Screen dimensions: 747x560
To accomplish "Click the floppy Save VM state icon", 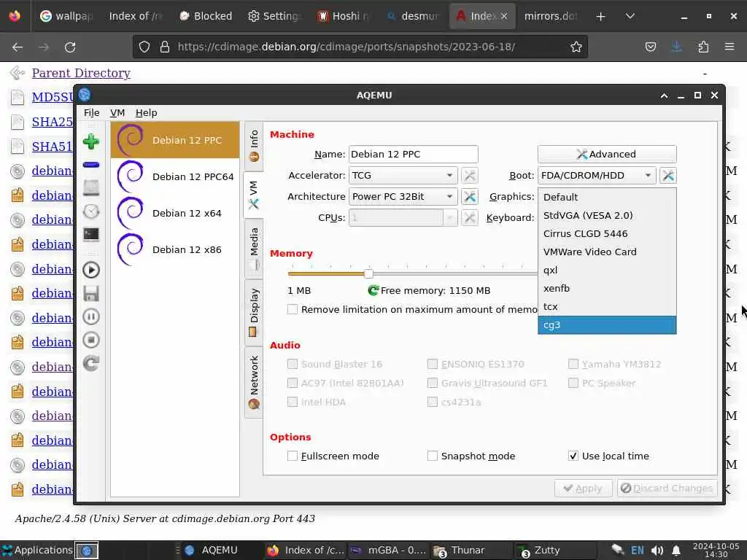I will (91, 293).
